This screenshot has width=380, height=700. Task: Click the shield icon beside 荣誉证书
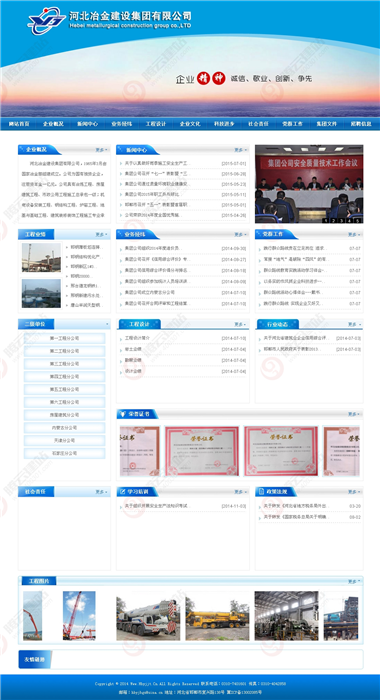coord(123,414)
